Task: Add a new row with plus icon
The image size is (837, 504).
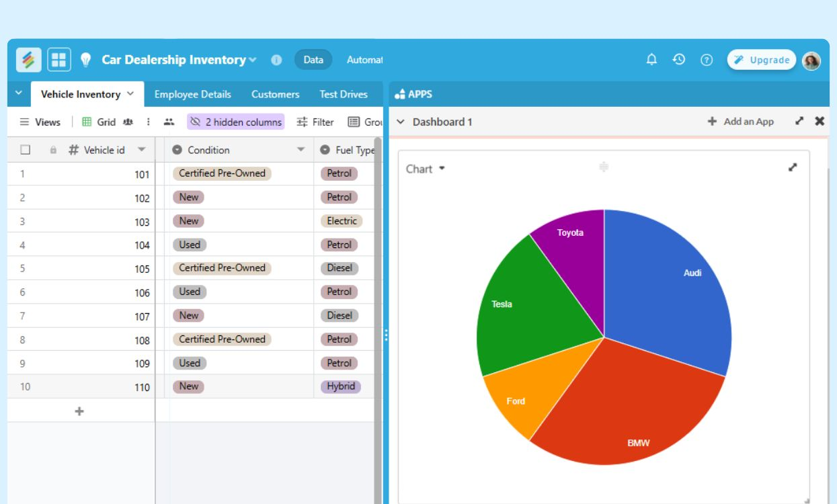Action: (79, 411)
